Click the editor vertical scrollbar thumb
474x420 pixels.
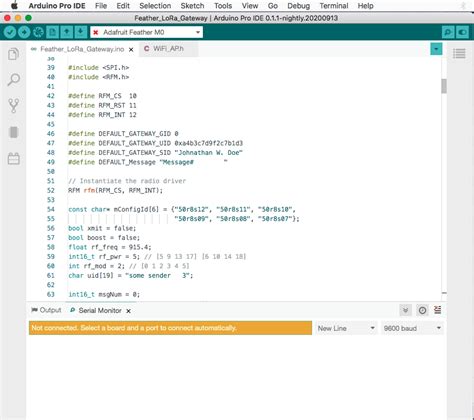tap(444, 86)
